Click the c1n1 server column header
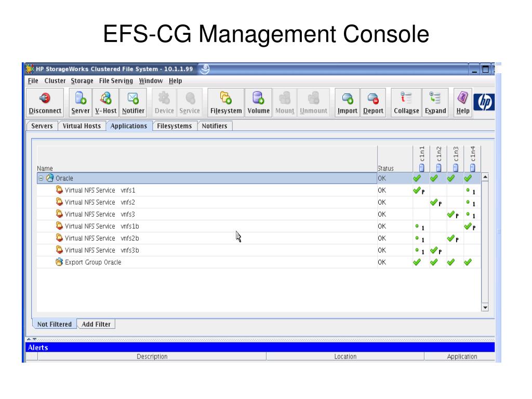Viewport: 532px width, 399px height. point(422,159)
